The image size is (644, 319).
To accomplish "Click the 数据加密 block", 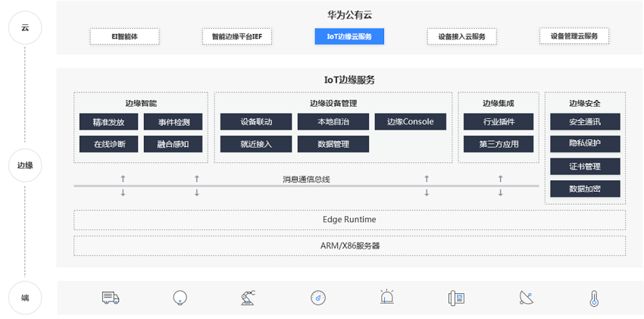I will pyautogui.click(x=585, y=189).
